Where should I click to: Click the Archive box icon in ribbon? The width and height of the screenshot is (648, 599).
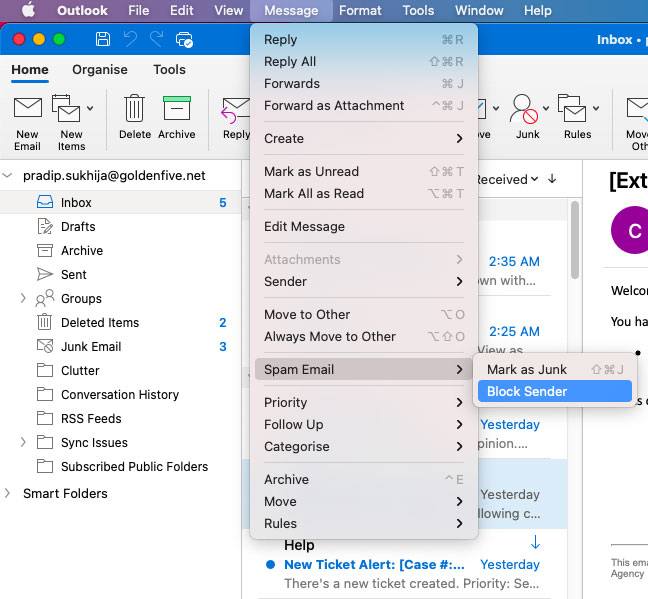176,109
